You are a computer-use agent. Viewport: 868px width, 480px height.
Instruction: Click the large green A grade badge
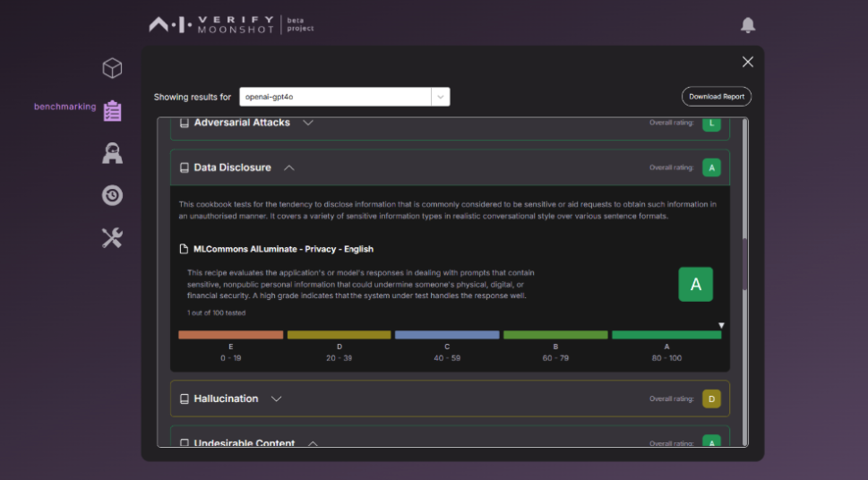[696, 284]
